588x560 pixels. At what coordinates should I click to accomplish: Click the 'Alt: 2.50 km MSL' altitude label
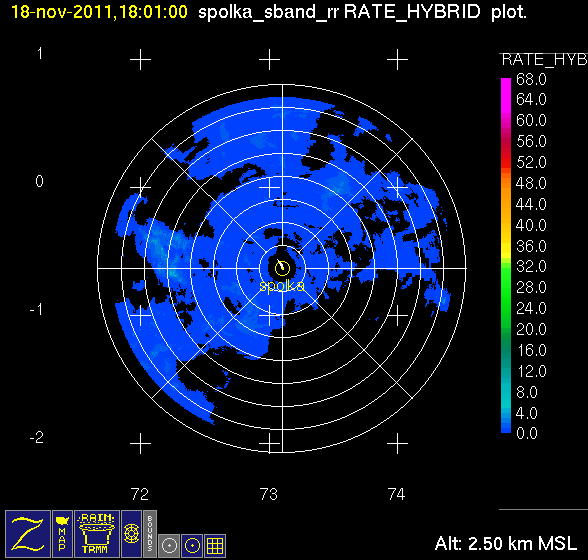506,543
